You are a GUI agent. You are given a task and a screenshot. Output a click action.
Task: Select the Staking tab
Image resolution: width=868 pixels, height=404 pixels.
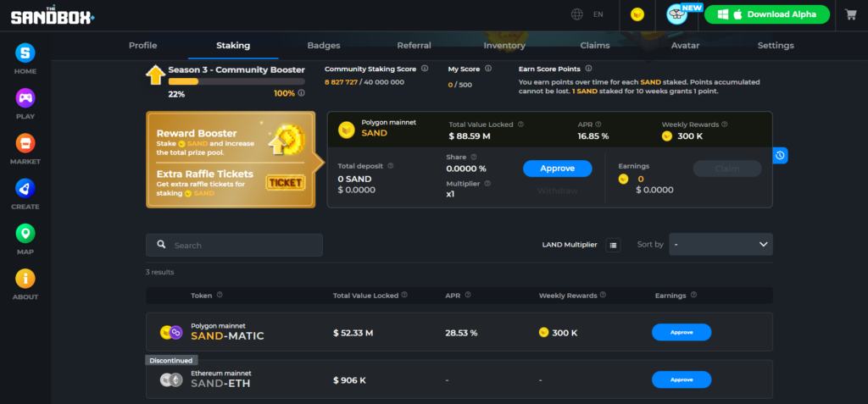tap(233, 46)
